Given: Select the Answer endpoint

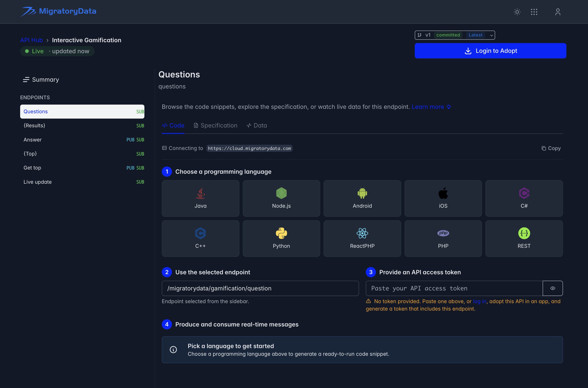Looking at the screenshot, I should click(x=82, y=140).
